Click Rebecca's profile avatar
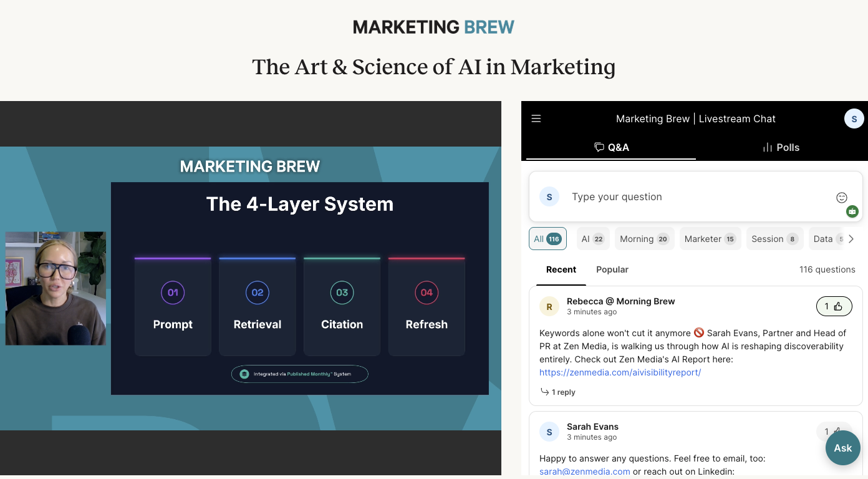The width and height of the screenshot is (868, 479). click(x=549, y=306)
